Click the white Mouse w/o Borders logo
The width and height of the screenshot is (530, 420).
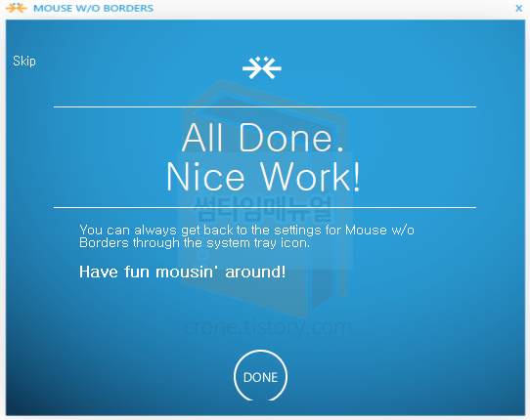pos(262,67)
